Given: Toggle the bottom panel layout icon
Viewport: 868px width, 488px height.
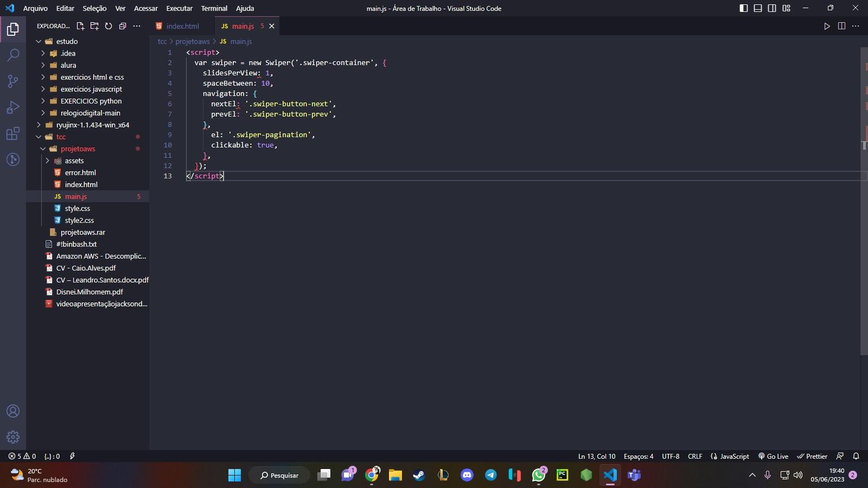Looking at the screenshot, I should coord(758,8).
